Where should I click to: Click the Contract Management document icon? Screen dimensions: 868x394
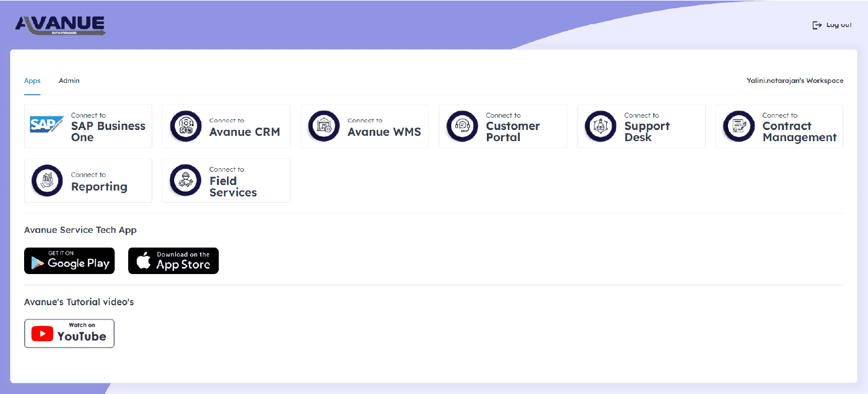tap(739, 126)
